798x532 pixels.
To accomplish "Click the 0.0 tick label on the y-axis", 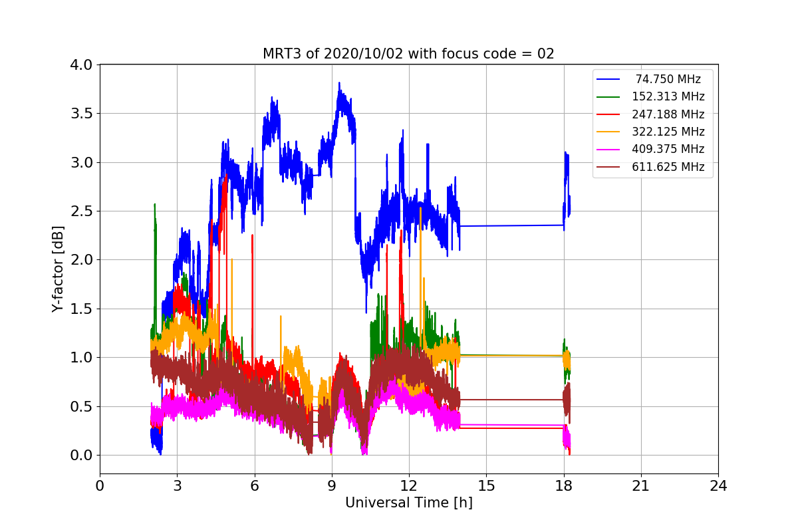I will point(81,456).
